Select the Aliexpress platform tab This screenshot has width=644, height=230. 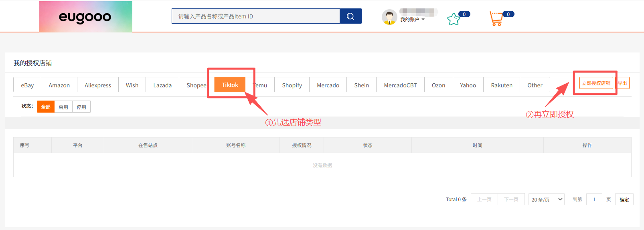98,85
